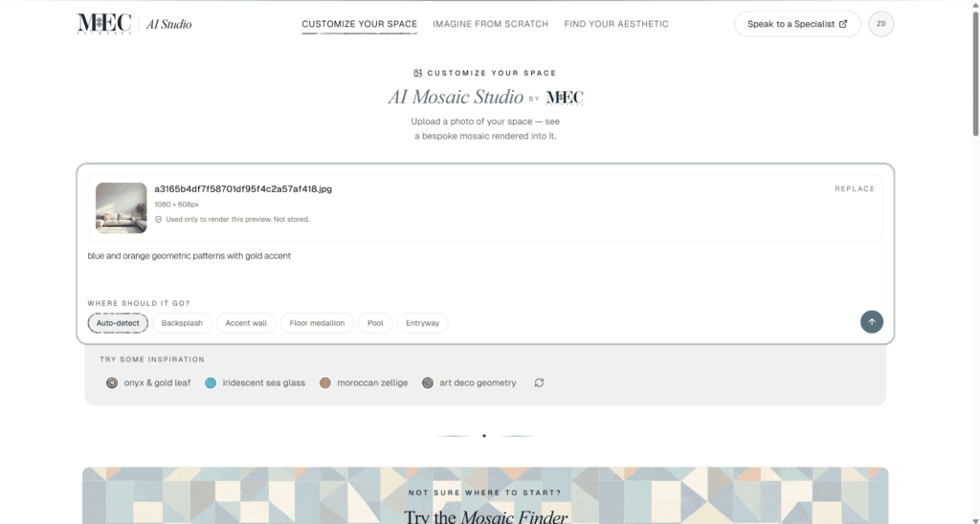The width and height of the screenshot is (980, 524).
Task: Click the image icon beside CUSTOMIZE YOUR SPACE heading
Action: [x=418, y=73]
